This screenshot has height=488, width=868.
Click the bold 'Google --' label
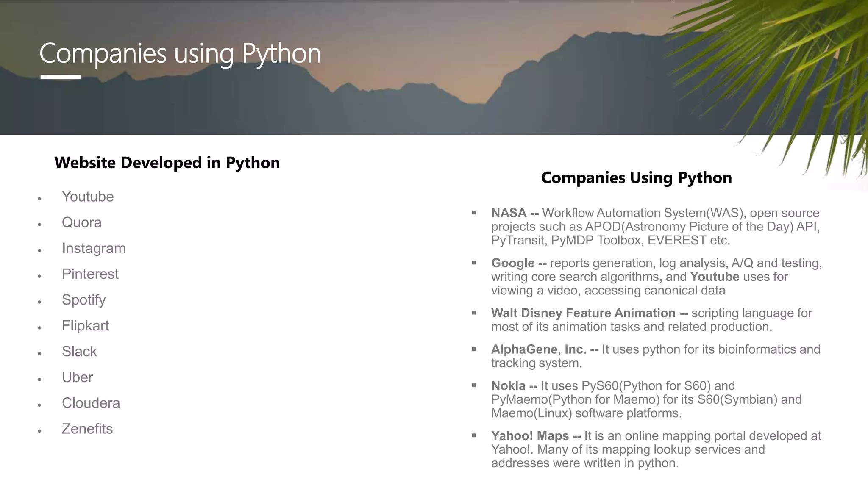coord(519,263)
